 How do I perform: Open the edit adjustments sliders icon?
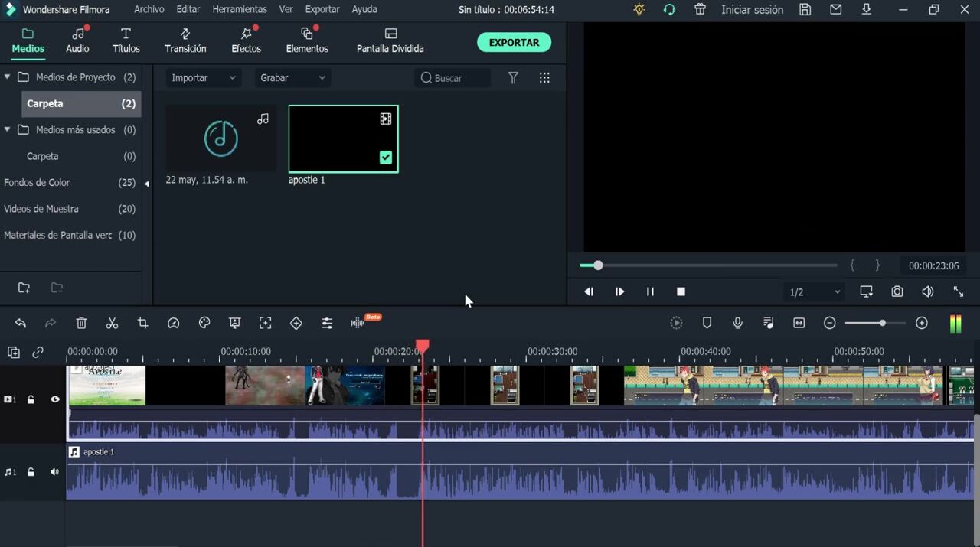327,324
